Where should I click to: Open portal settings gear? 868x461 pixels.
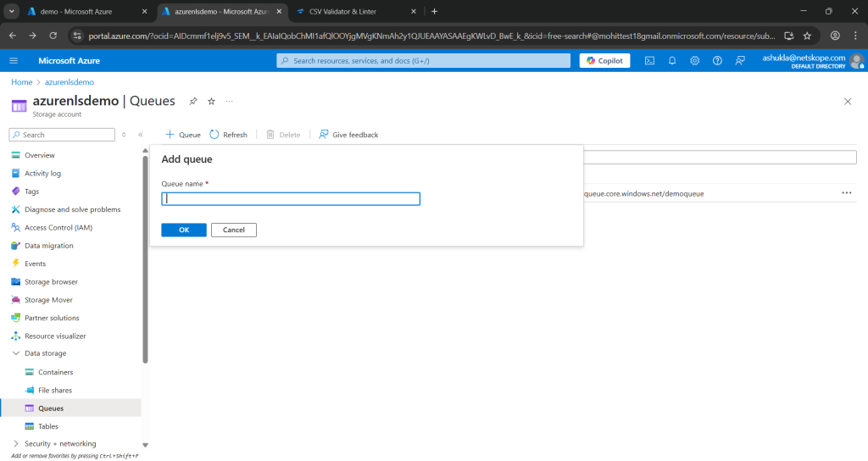tap(695, 61)
